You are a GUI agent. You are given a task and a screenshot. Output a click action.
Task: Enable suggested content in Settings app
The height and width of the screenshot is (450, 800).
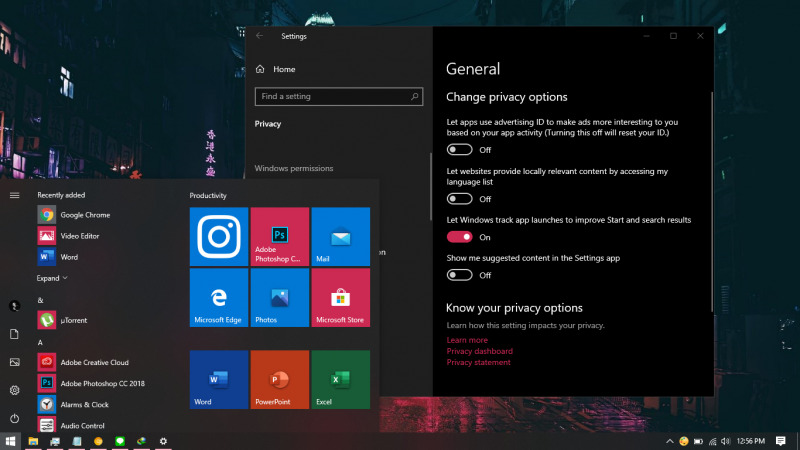click(459, 275)
